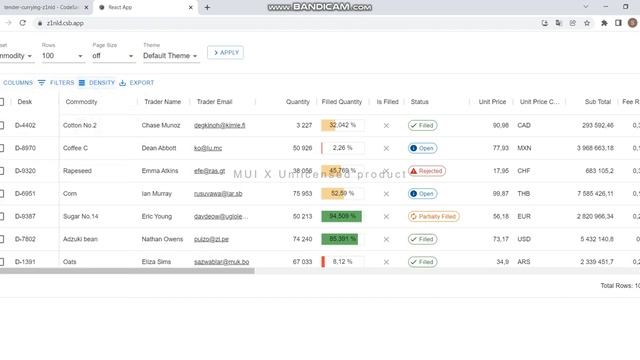Viewport: 640px width, 360px height.
Task: Open the tab search chevron
Action: click(586, 7)
